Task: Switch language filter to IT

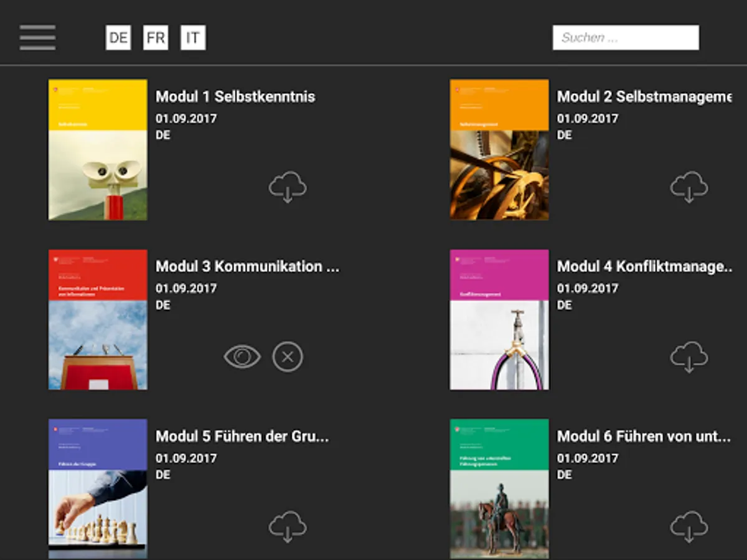Action: coord(193,38)
